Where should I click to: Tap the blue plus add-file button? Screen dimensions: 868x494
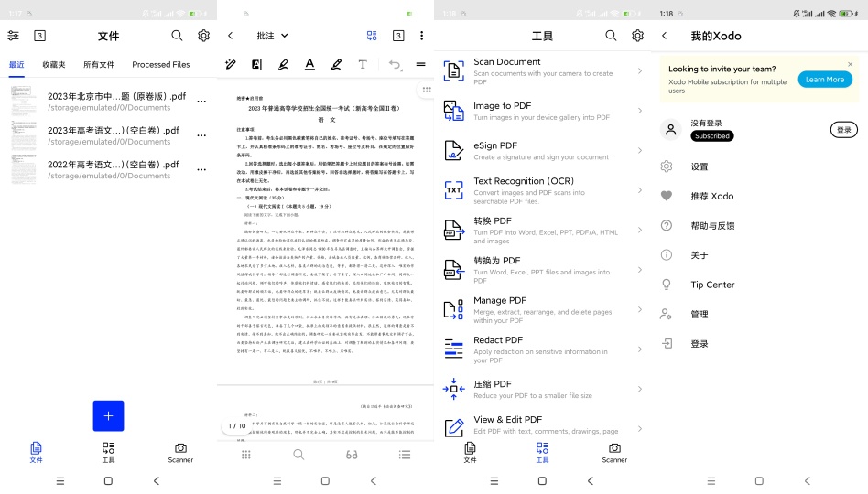(108, 415)
